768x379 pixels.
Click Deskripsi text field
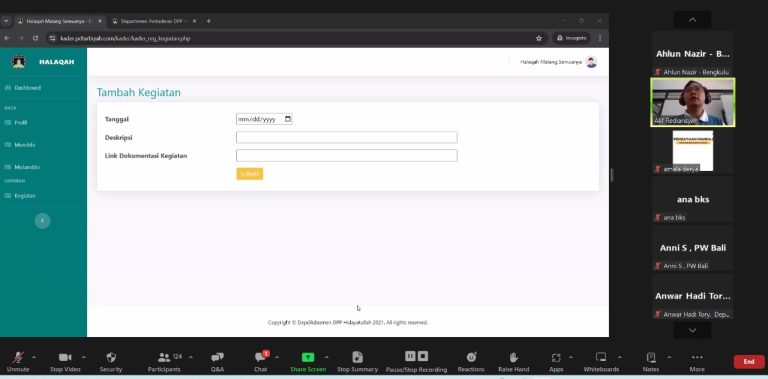coord(347,137)
